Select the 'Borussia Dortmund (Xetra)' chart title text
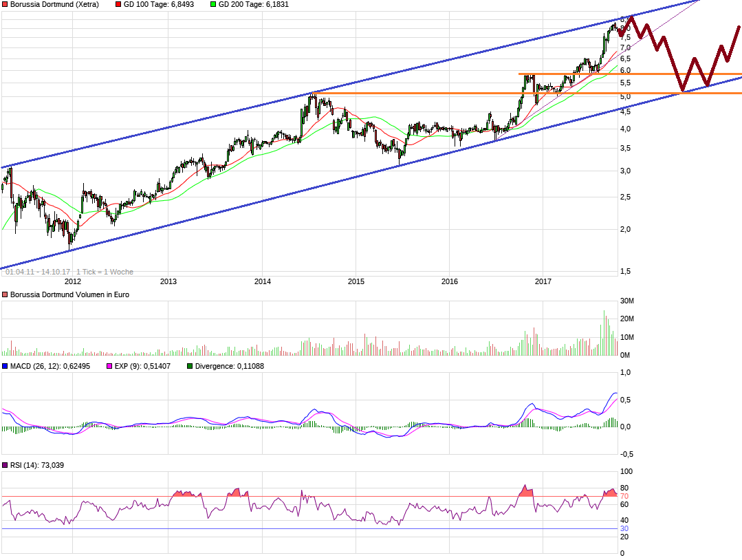Image resolution: width=742 pixels, height=560 pixels. (x=54, y=4)
